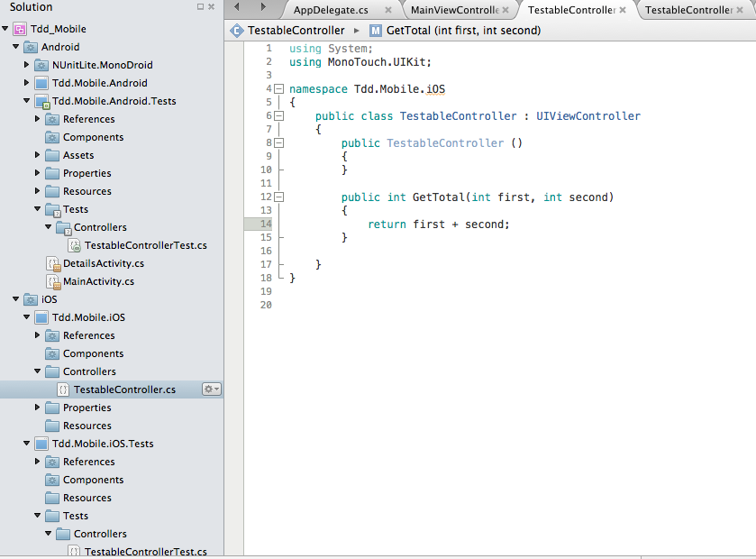Image resolution: width=756 pixels, height=559 pixels.
Task: Click the iOS solution folder icon
Action: (31, 299)
